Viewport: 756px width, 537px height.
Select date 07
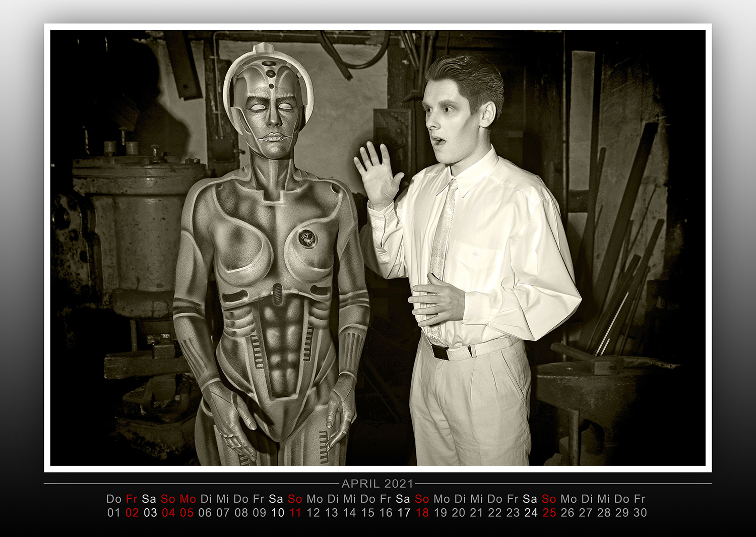click(223, 513)
